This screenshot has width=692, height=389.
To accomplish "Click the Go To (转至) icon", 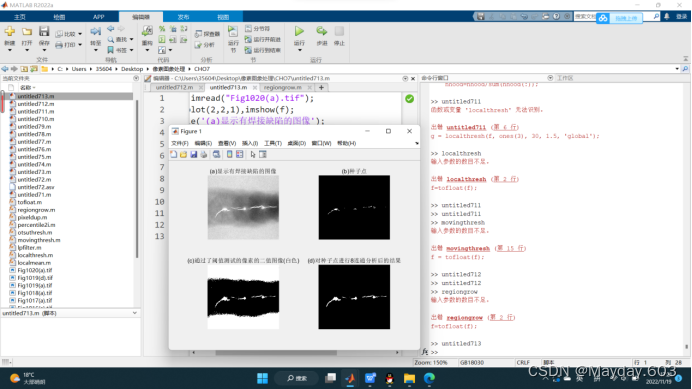I will [x=95, y=31].
